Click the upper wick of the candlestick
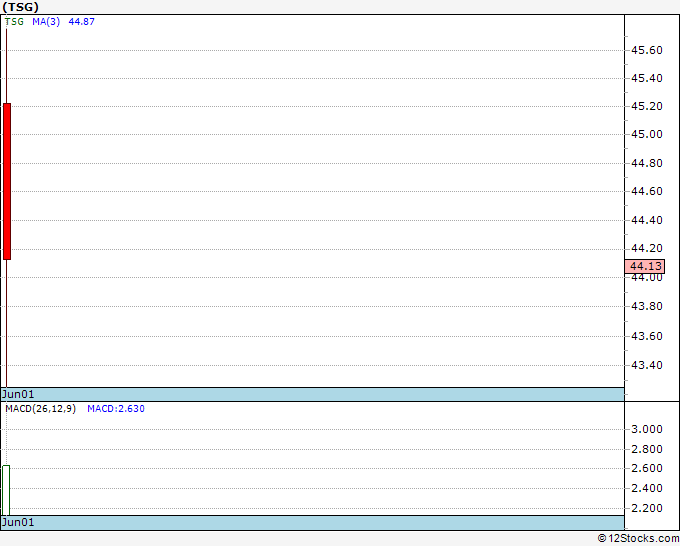Screen dimensions: 680x546 click(7, 66)
